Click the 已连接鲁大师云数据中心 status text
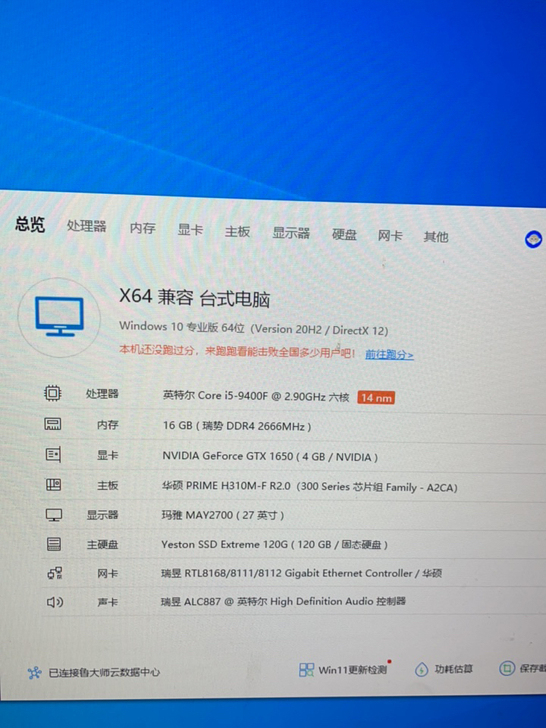This screenshot has width=546, height=728. (104, 672)
